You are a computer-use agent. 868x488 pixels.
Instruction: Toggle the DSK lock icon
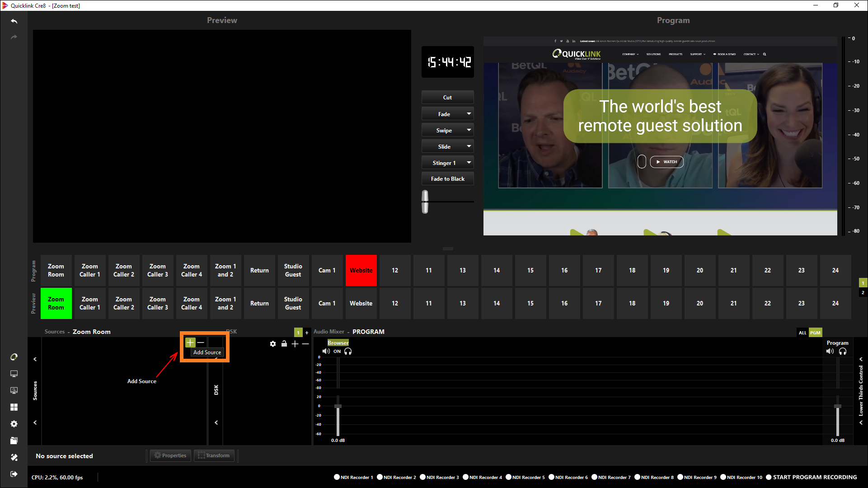284,344
